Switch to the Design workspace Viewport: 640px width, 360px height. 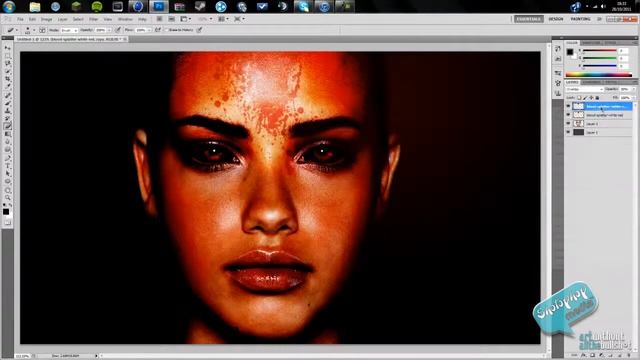556,19
